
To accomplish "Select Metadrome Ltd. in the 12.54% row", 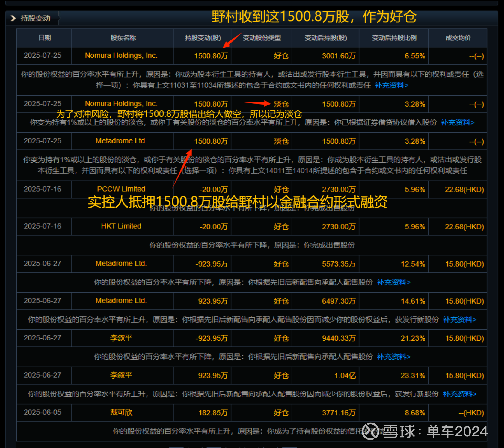I will 121,264.
